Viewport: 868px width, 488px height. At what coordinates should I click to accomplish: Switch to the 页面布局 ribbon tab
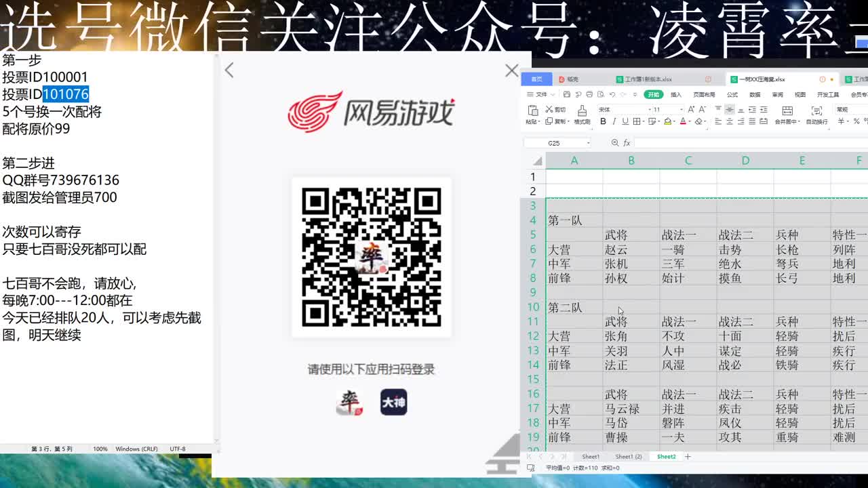pos(704,95)
